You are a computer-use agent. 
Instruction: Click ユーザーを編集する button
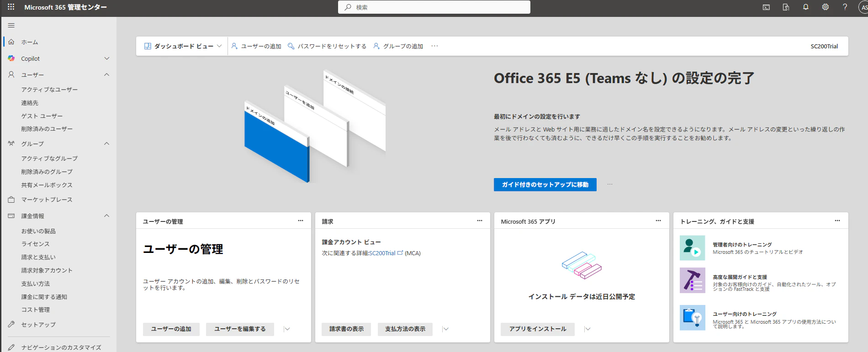coord(240,329)
